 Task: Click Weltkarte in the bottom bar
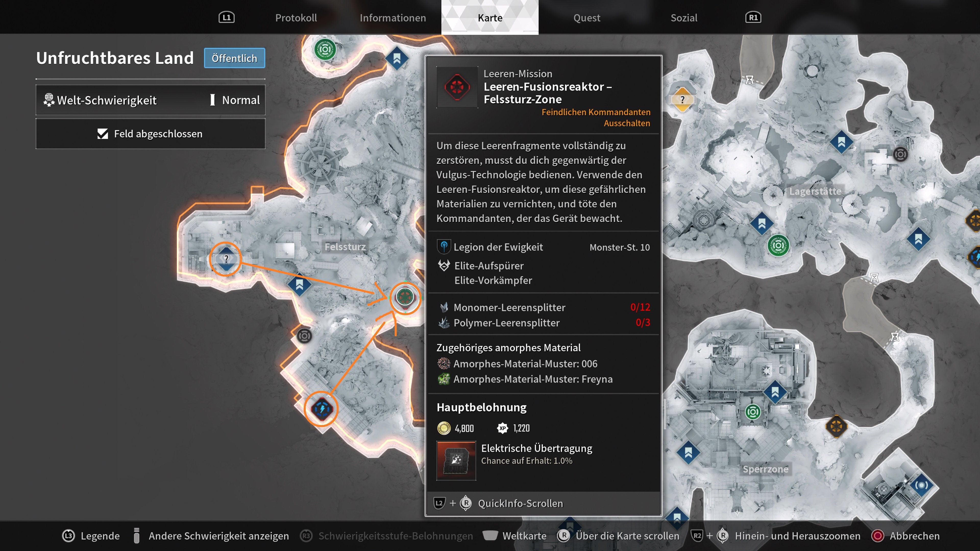(524, 536)
